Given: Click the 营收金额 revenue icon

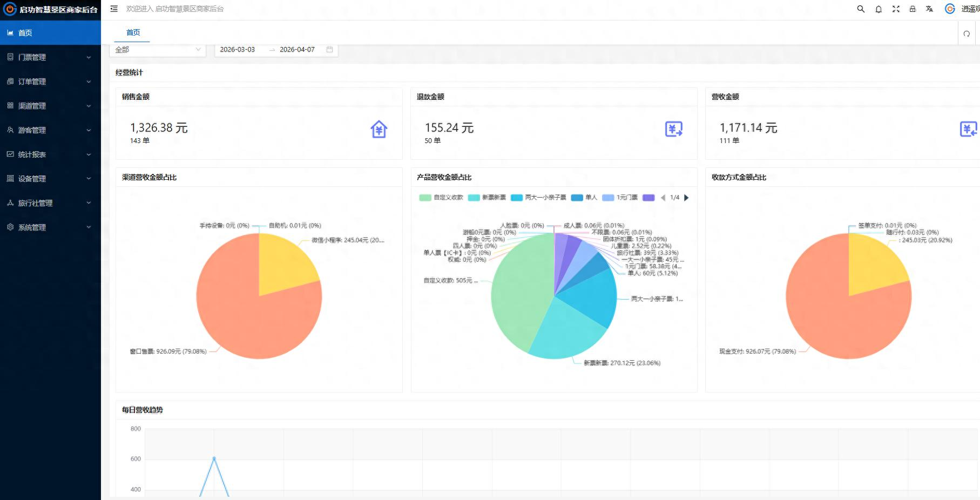Looking at the screenshot, I should pos(969,129).
